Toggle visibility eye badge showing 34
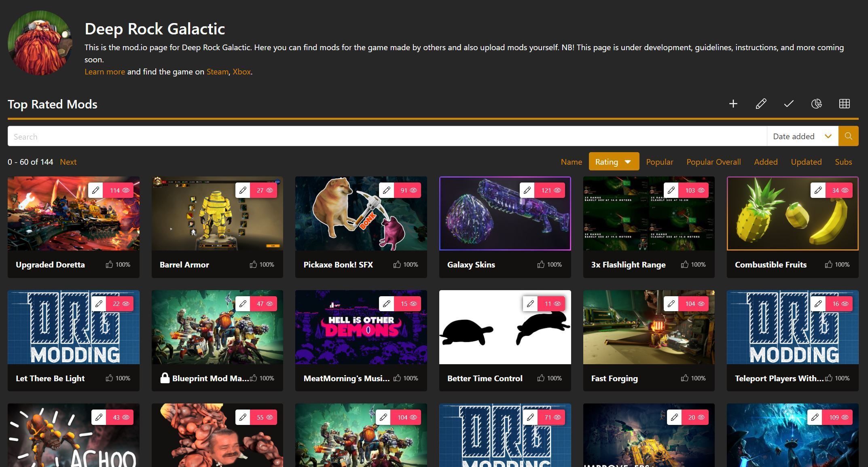 pyautogui.click(x=839, y=190)
